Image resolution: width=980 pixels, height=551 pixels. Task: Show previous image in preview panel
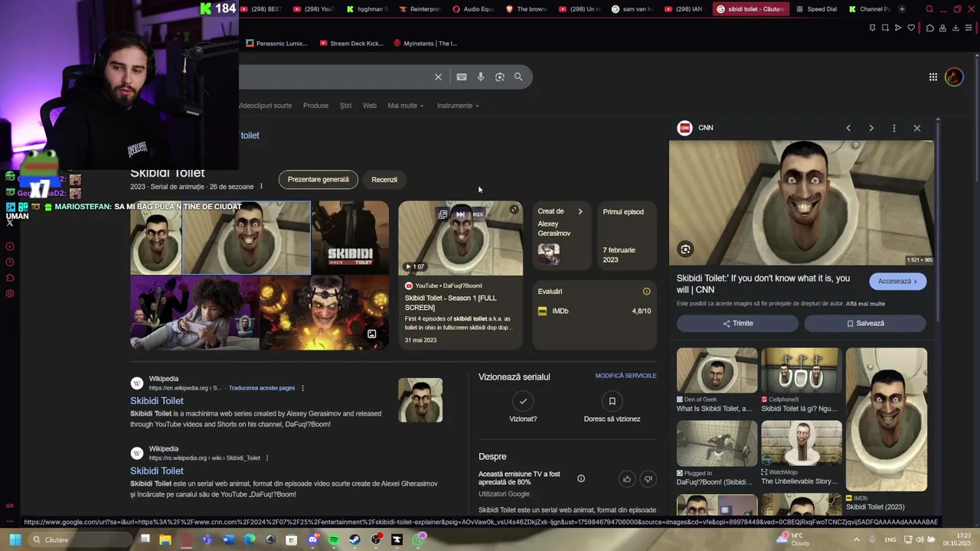point(848,128)
